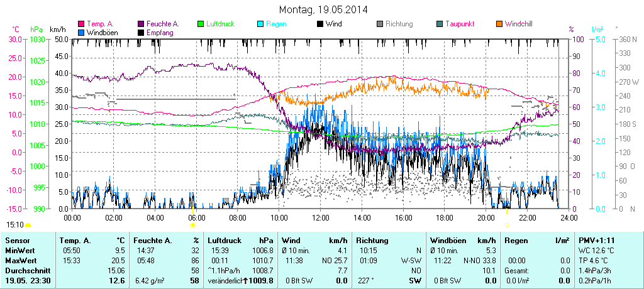Click the pink Temp. A. legend swatch

point(81,24)
